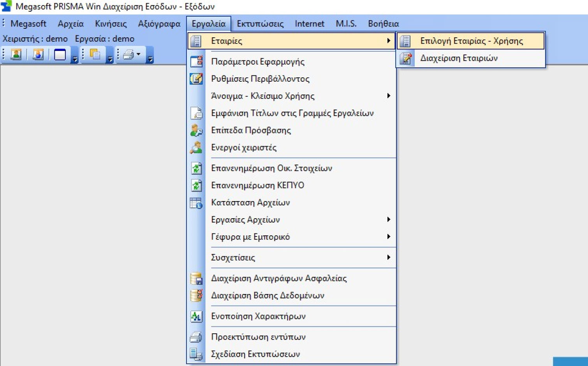This screenshot has width=588, height=366.
Task: Click the blank window toolbar icon
Action: click(x=60, y=54)
